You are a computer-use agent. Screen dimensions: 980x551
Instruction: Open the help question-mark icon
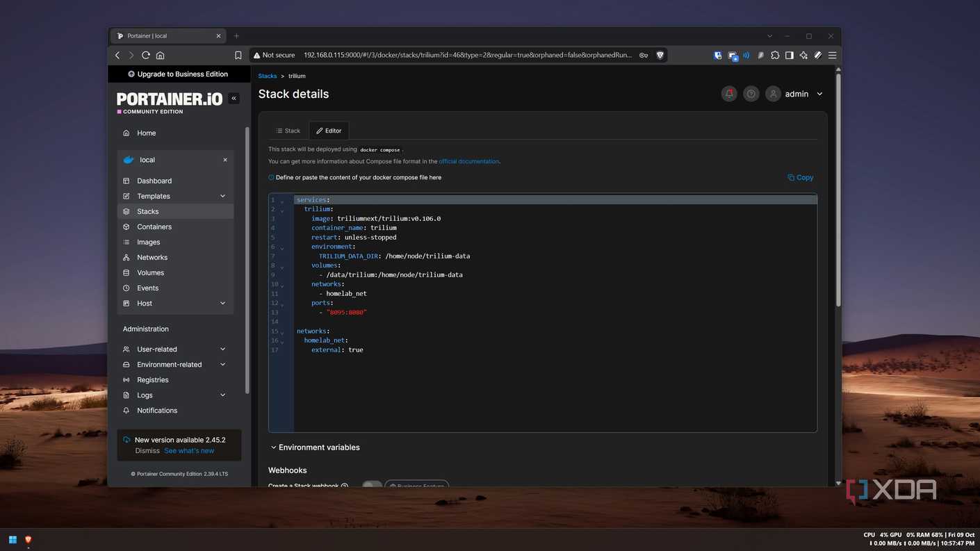tap(751, 94)
